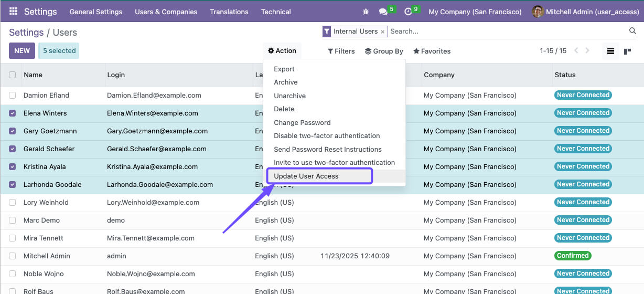The height and width of the screenshot is (294, 644).
Task: Expand the Filters dropdown
Action: (341, 51)
